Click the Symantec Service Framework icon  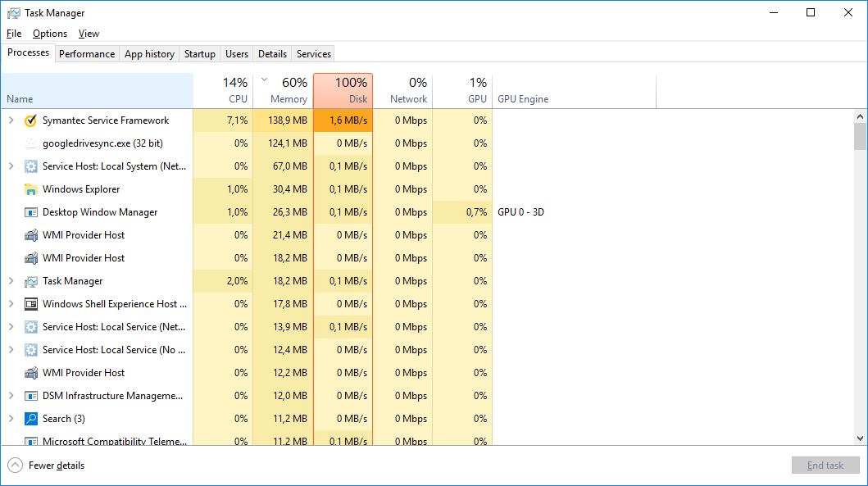(x=31, y=120)
